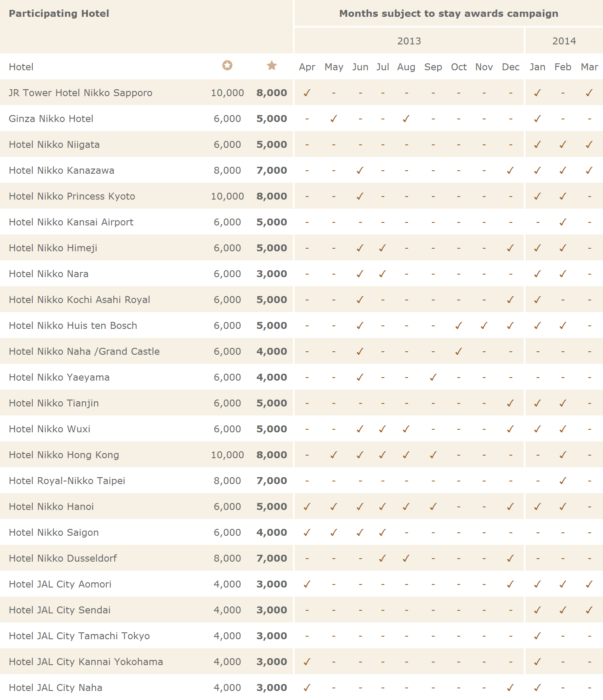Select the 2013 year header
603x700 pixels.
(409, 41)
